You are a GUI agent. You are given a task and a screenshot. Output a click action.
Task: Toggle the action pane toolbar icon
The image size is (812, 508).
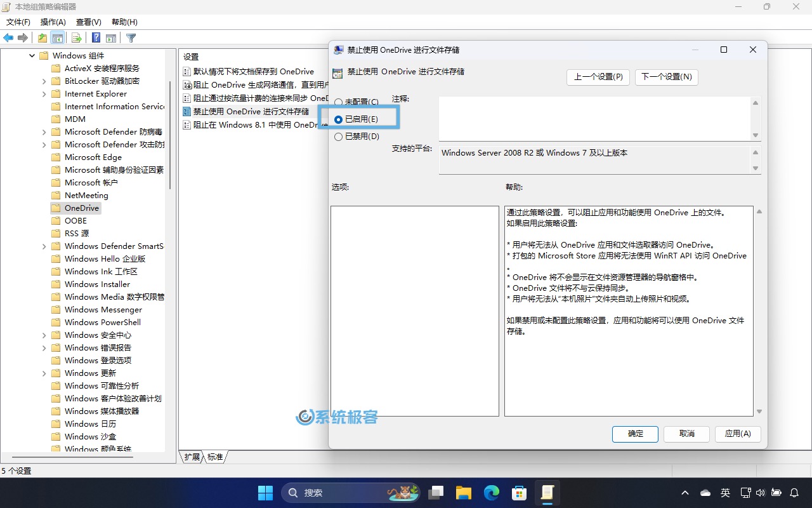click(x=111, y=38)
